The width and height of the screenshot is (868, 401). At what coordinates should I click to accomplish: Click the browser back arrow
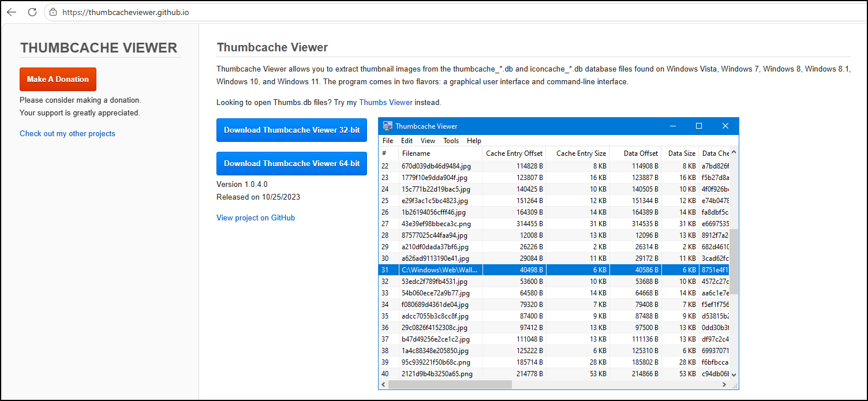[x=12, y=12]
